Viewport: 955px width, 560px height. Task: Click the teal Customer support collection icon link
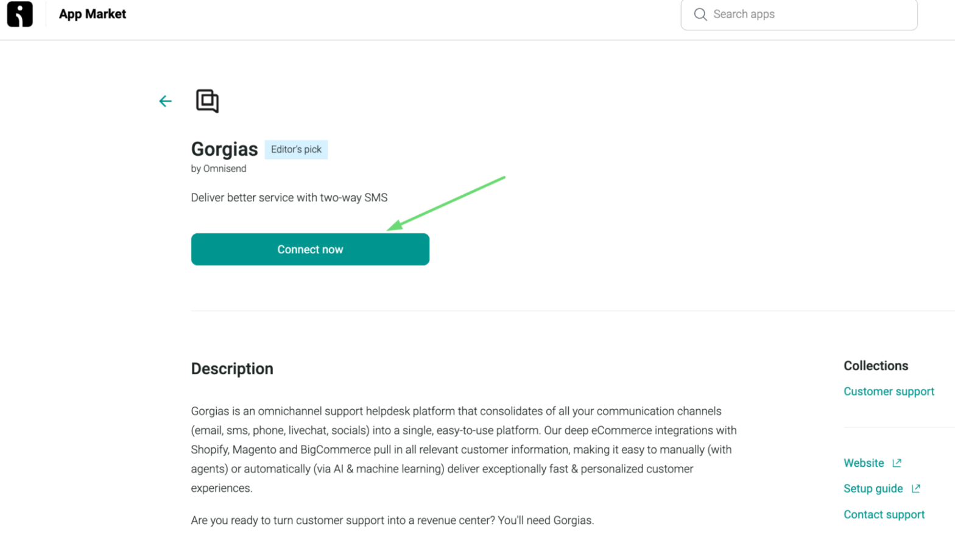[889, 391]
